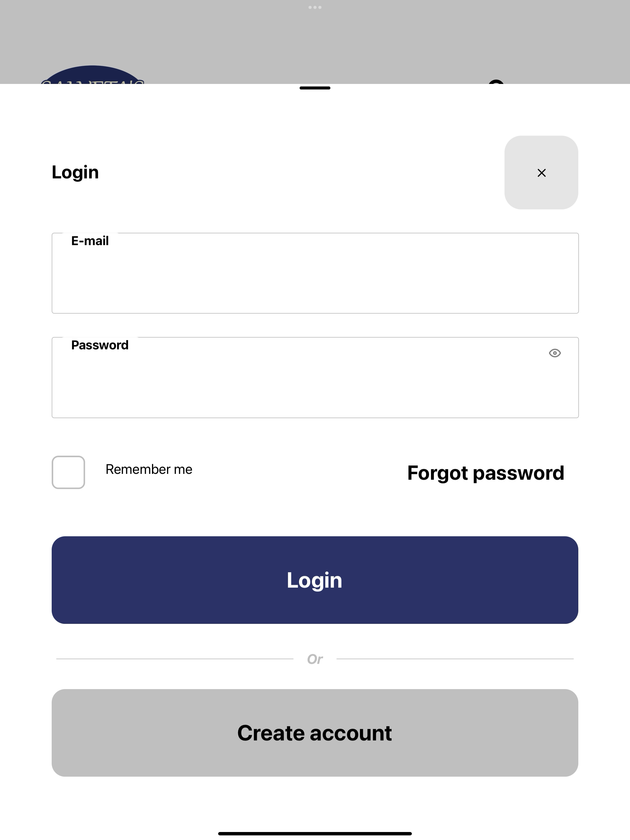
Task: Tap the three-dot multitasking indicator
Action: coord(315,7)
